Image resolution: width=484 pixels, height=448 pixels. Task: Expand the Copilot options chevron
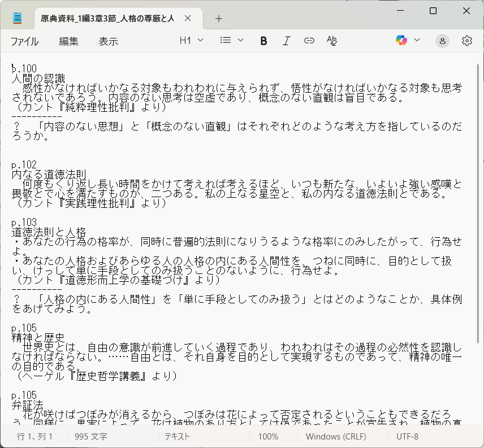tap(417, 40)
